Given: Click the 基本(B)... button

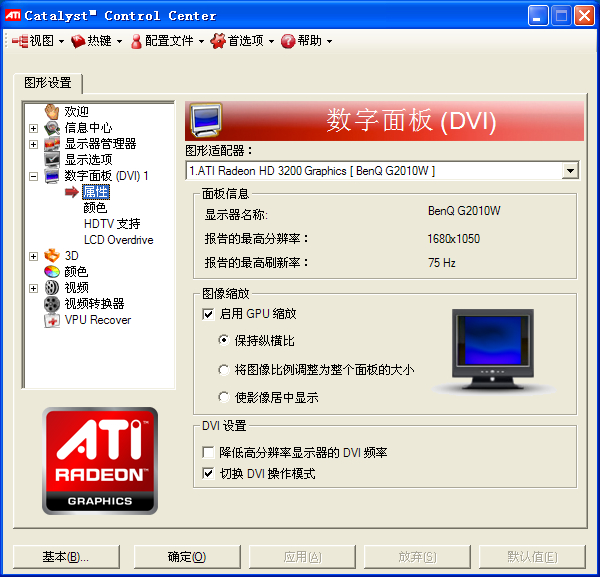Looking at the screenshot, I should click(x=66, y=557).
